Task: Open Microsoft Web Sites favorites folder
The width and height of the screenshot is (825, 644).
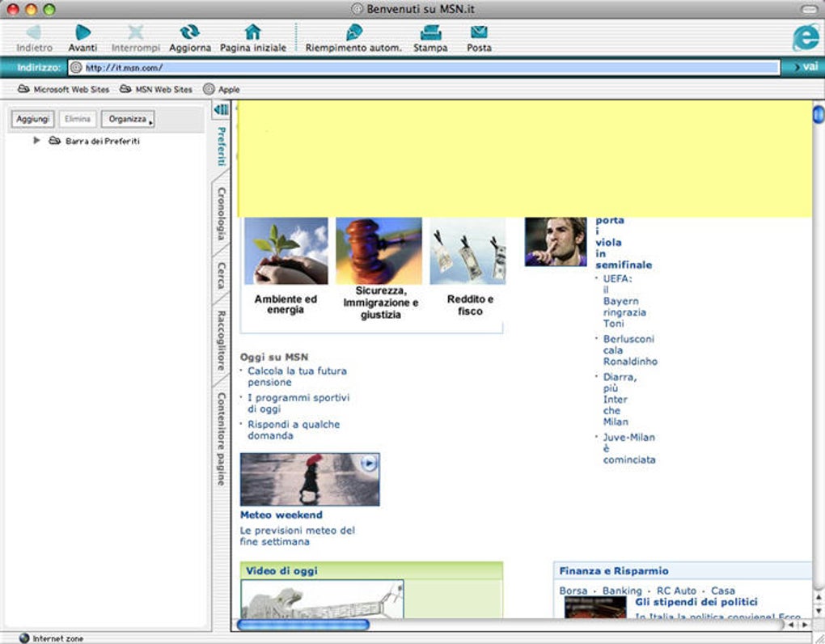Action: click(x=64, y=90)
